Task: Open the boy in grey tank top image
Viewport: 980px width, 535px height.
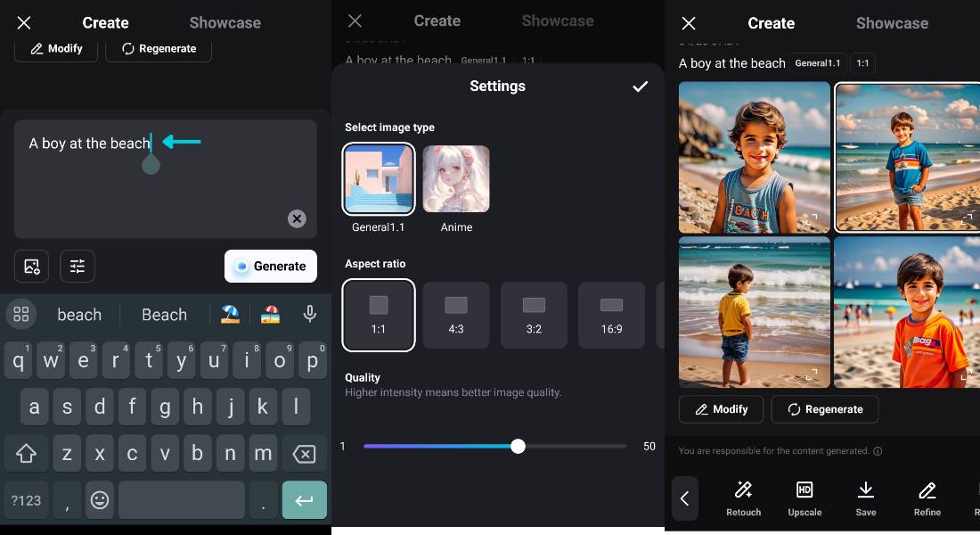Action: (x=755, y=158)
